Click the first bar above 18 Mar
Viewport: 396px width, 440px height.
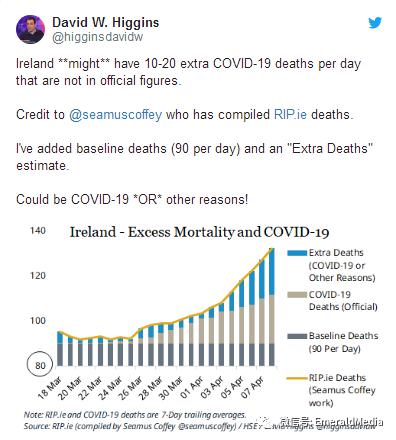pyautogui.click(x=60, y=348)
